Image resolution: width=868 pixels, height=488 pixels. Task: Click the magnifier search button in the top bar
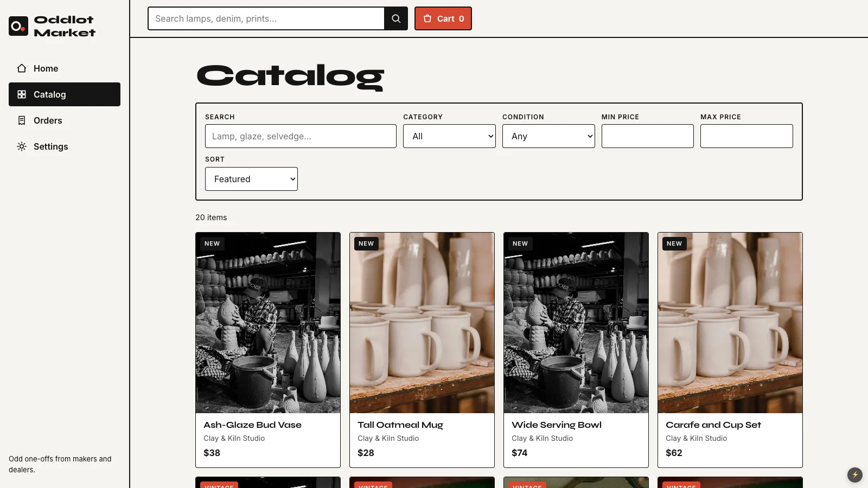[396, 18]
